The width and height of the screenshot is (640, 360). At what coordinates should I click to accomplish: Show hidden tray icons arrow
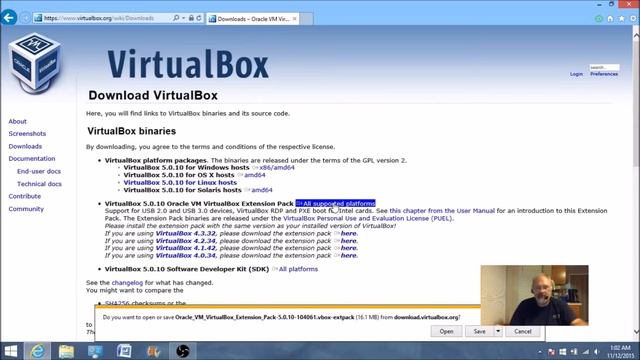click(540, 351)
